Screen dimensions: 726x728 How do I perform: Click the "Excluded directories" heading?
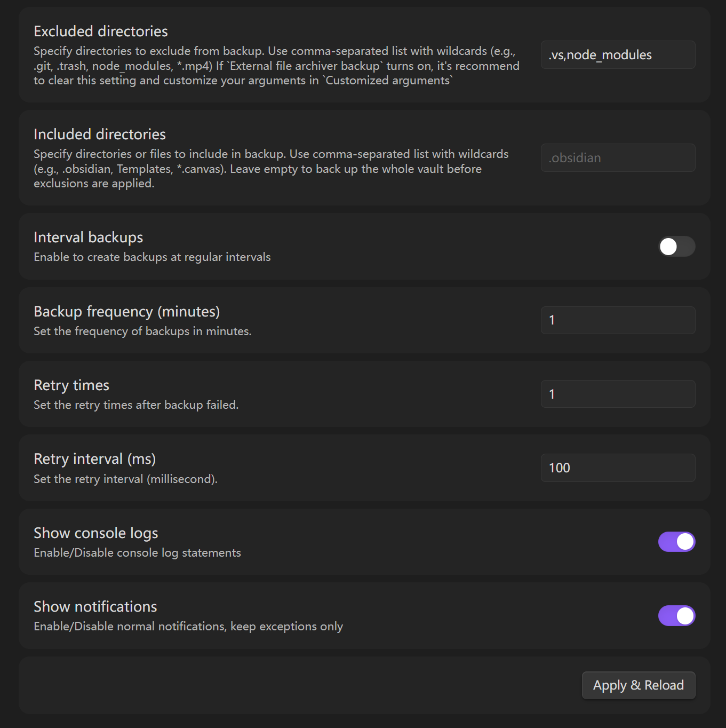coord(101,31)
